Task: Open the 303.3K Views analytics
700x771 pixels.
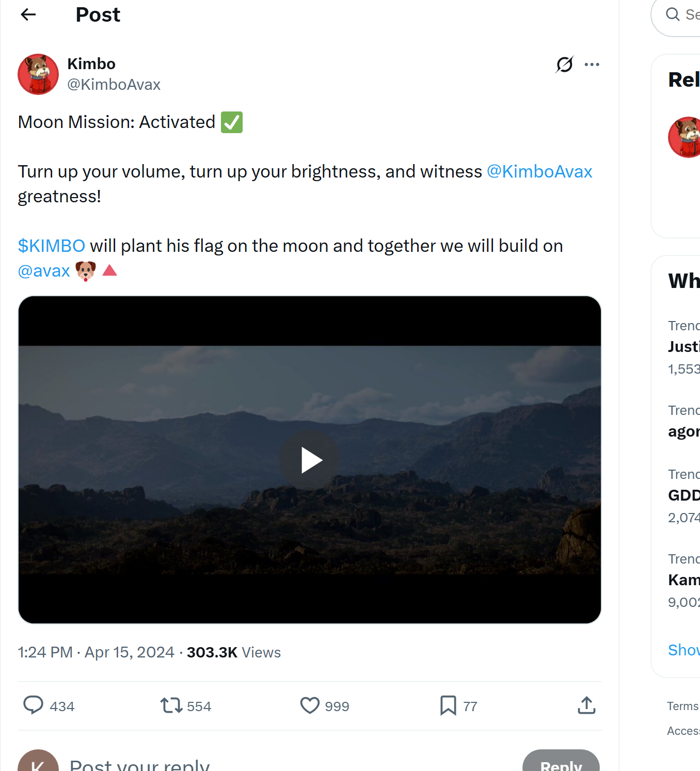Action: coord(233,652)
